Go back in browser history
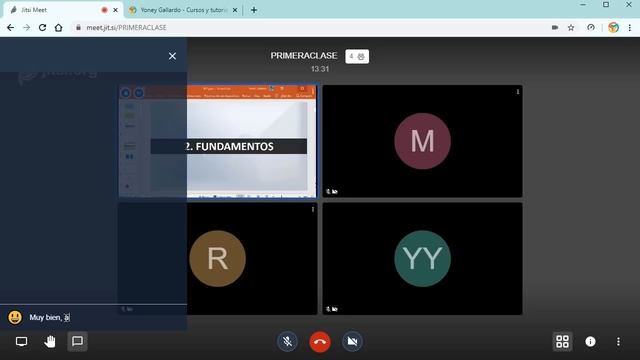Image resolution: width=640 pixels, height=360 pixels. tap(11, 27)
